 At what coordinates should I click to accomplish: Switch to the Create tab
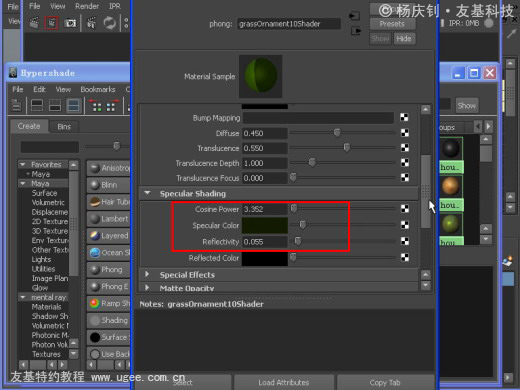pyautogui.click(x=29, y=126)
